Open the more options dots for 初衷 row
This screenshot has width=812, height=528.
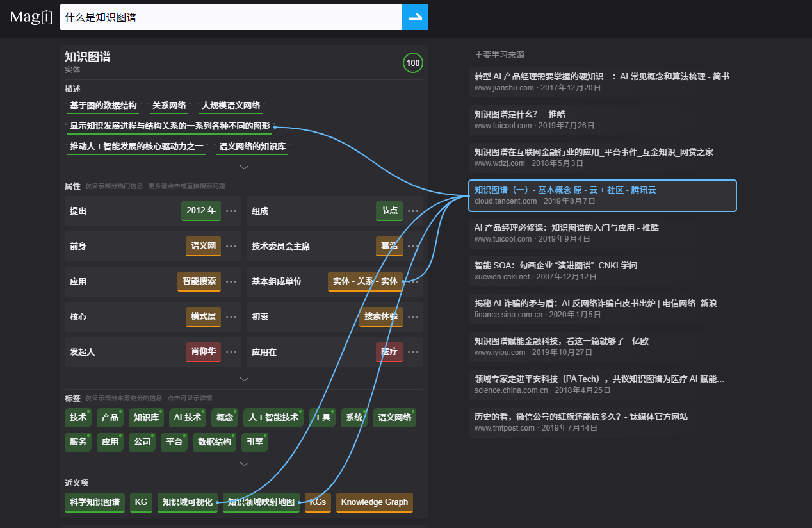[x=413, y=317]
